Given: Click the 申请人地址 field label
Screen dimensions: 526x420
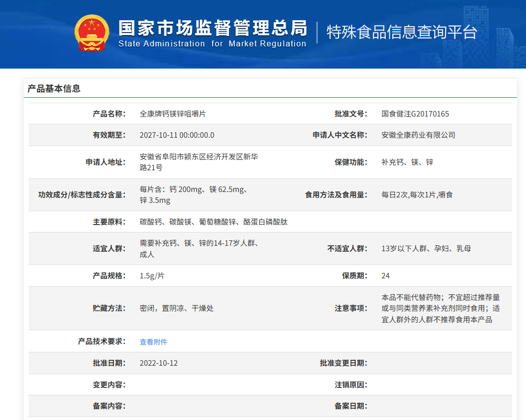Looking at the screenshot, I should (105, 162).
